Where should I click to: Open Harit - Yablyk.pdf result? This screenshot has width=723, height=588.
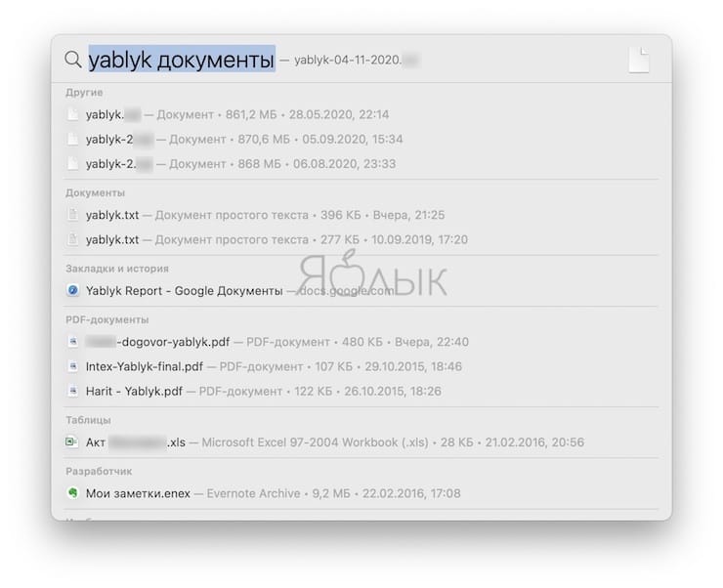click(x=361, y=392)
